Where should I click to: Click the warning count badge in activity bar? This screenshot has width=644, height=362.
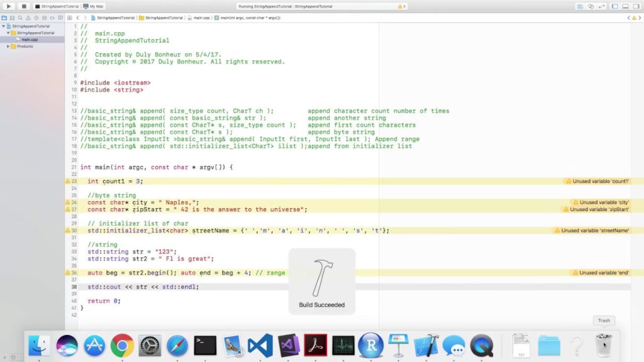click(401, 6)
